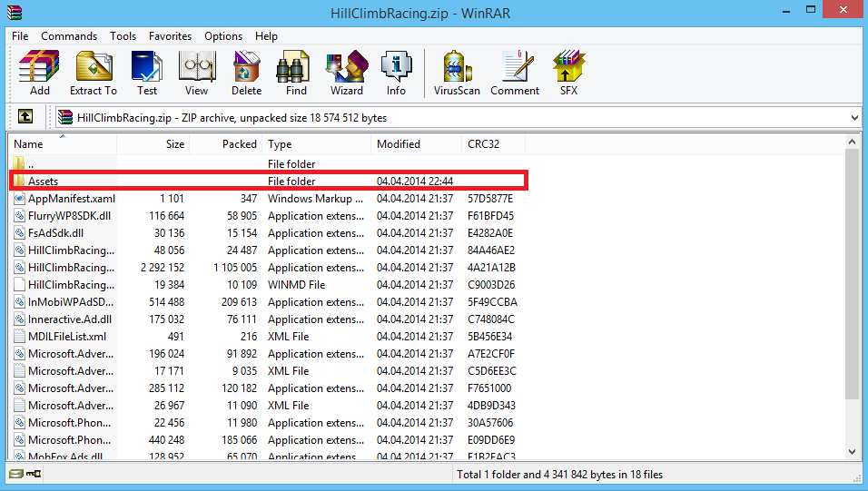This screenshot has height=491, width=868.
Task: Select Microsoft.Phon row sized 22 456
Action: pos(267,422)
